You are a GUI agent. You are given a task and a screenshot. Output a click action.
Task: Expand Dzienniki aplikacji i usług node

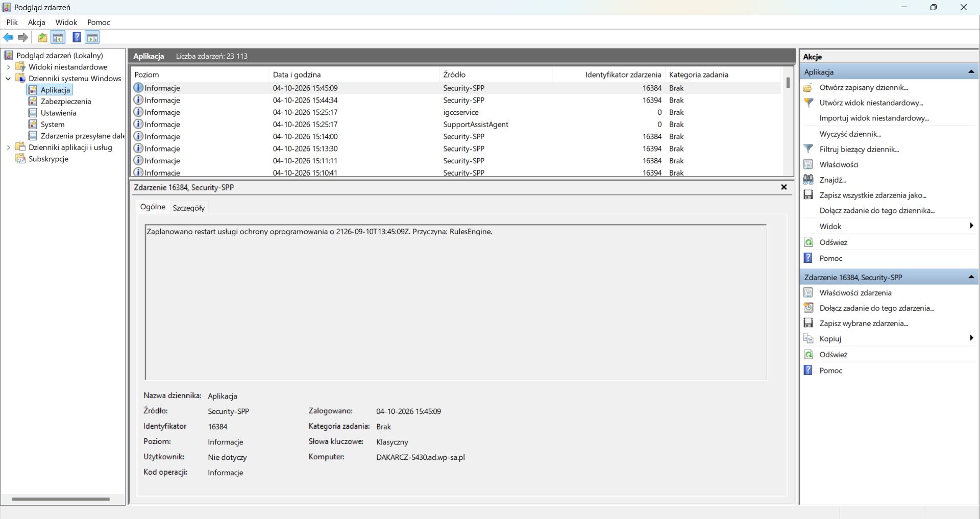pos(8,147)
